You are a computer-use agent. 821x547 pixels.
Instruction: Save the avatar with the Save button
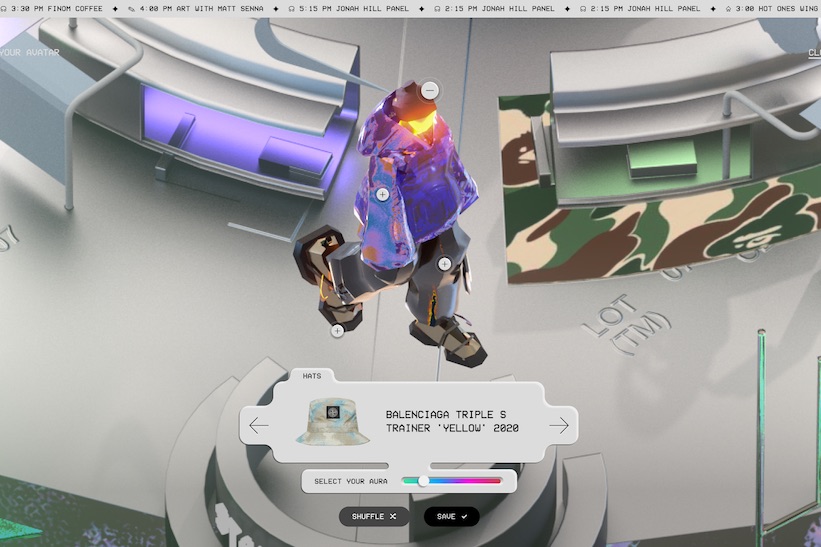click(451, 516)
